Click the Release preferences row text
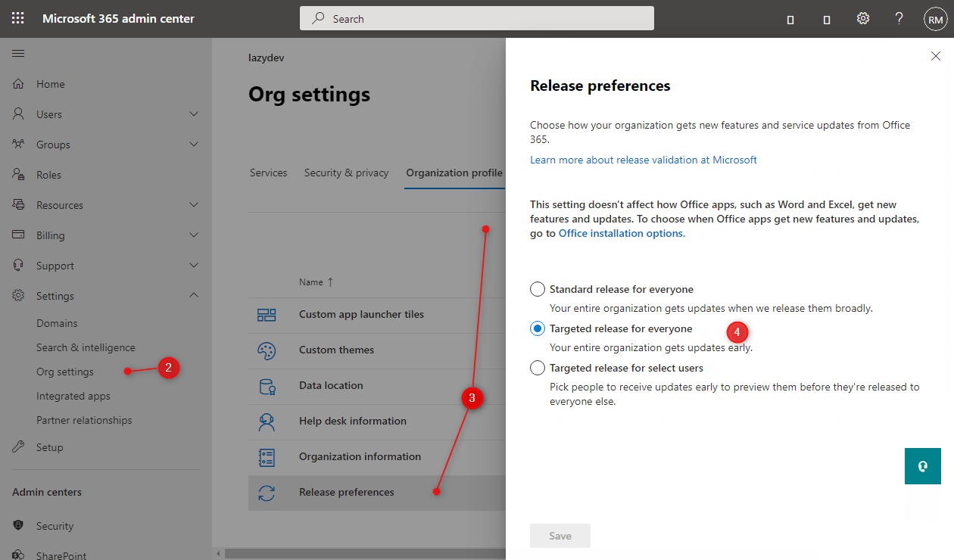This screenshot has height=560, width=954. click(347, 493)
